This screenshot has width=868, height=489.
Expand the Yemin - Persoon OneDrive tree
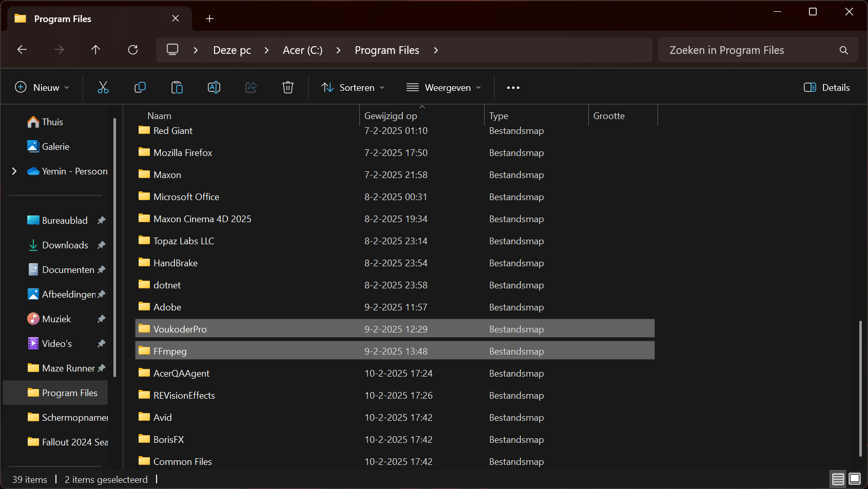(x=14, y=171)
